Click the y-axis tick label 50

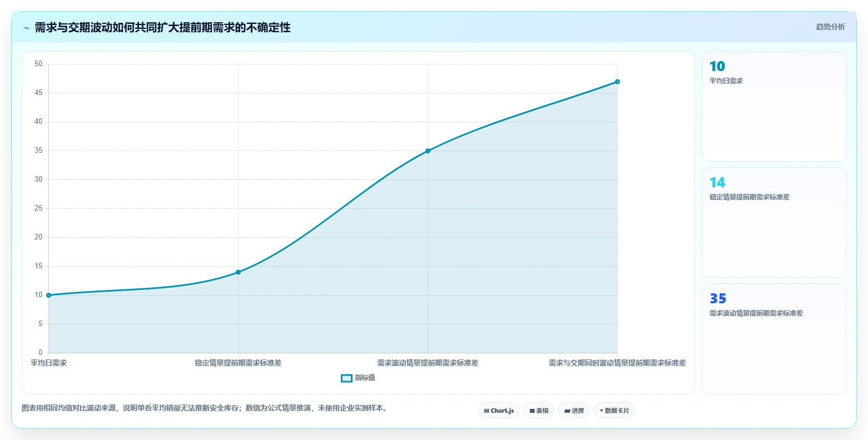38,64
